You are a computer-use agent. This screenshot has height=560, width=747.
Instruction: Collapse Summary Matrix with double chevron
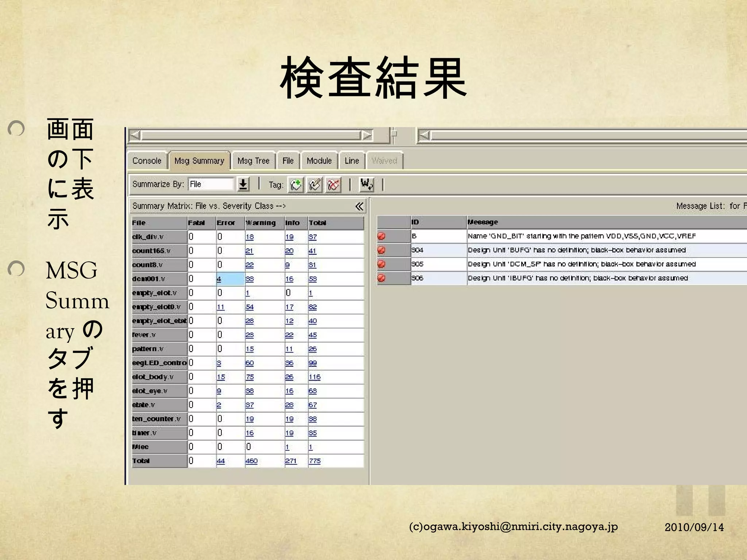pos(359,206)
